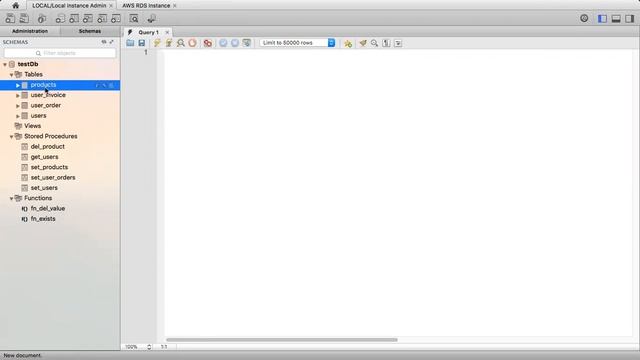
Task: Expand the user_order table node
Action: tap(18, 106)
